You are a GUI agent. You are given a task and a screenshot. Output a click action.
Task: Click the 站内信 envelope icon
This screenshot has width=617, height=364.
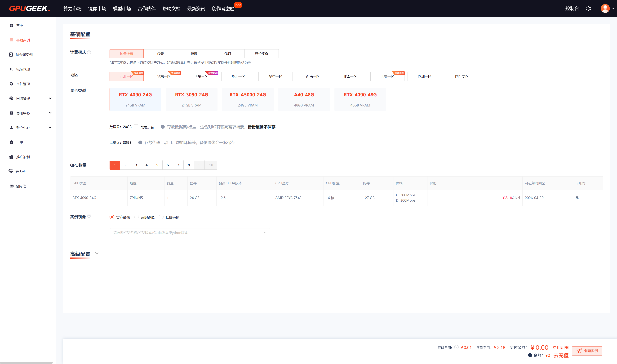[x=11, y=186]
